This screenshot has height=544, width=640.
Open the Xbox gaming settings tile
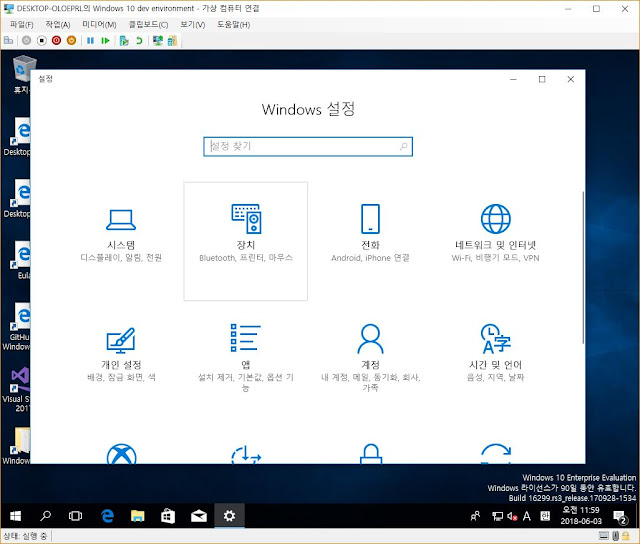click(x=121, y=453)
